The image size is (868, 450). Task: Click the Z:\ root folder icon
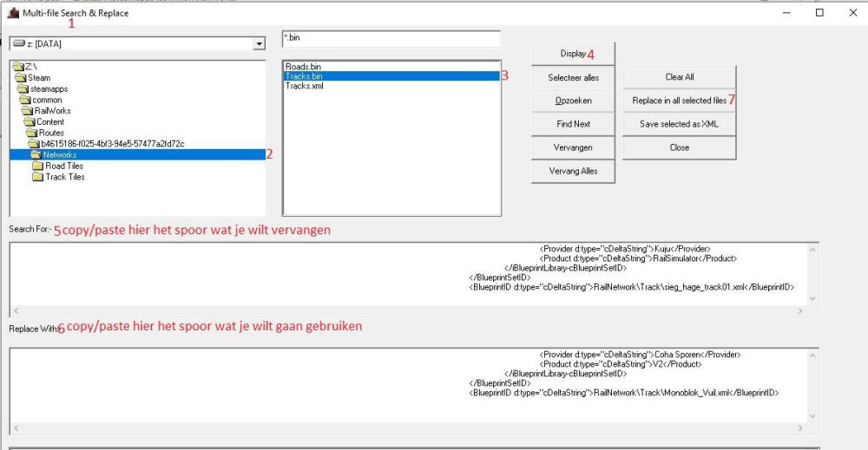coord(17,66)
